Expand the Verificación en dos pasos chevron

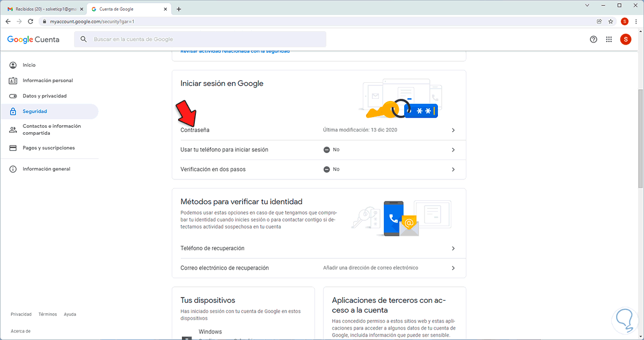tap(453, 169)
